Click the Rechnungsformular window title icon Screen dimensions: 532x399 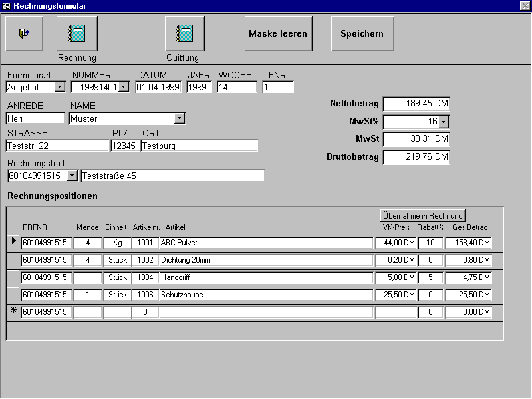click(6, 6)
